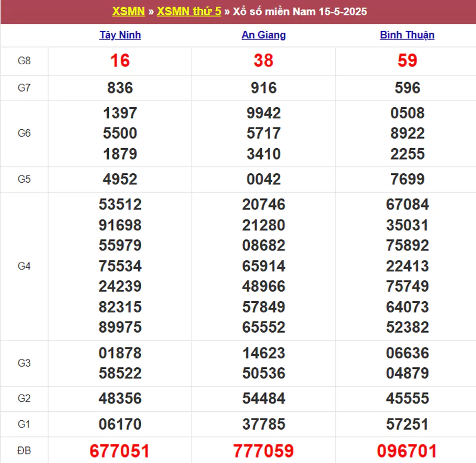Select G7 number 836
The height and width of the screenshot is (463, 476).
click(120, 87)
